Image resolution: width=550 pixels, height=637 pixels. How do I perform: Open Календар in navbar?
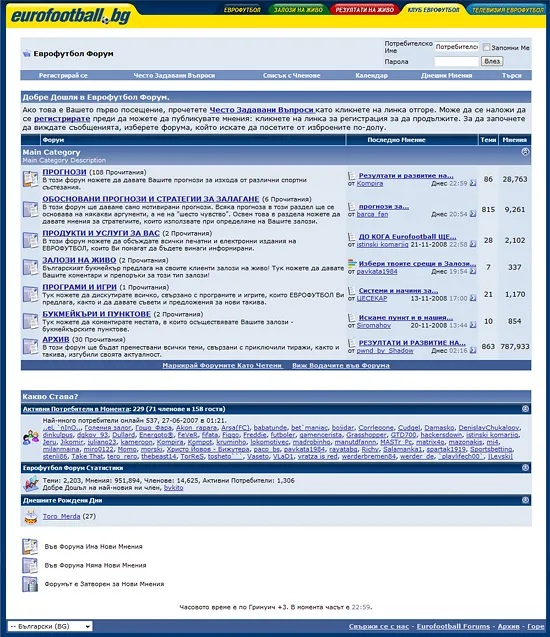371,75
